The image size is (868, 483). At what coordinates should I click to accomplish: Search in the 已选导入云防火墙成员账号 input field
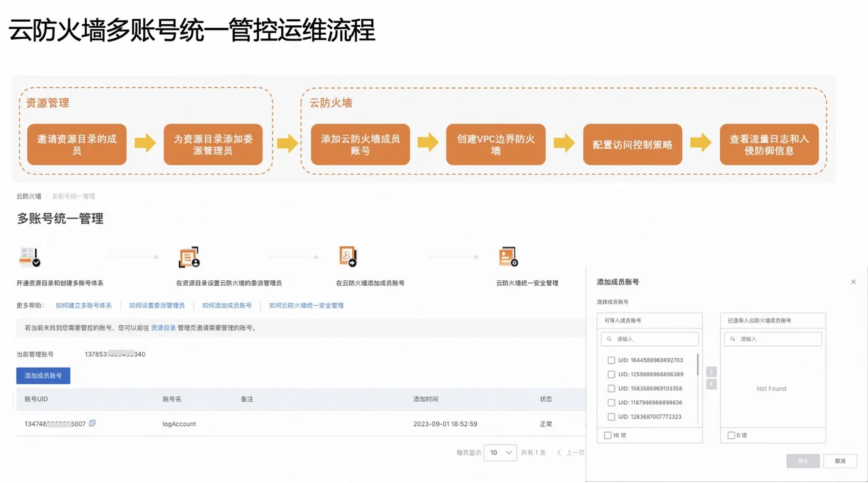click(x=773, y=339)
